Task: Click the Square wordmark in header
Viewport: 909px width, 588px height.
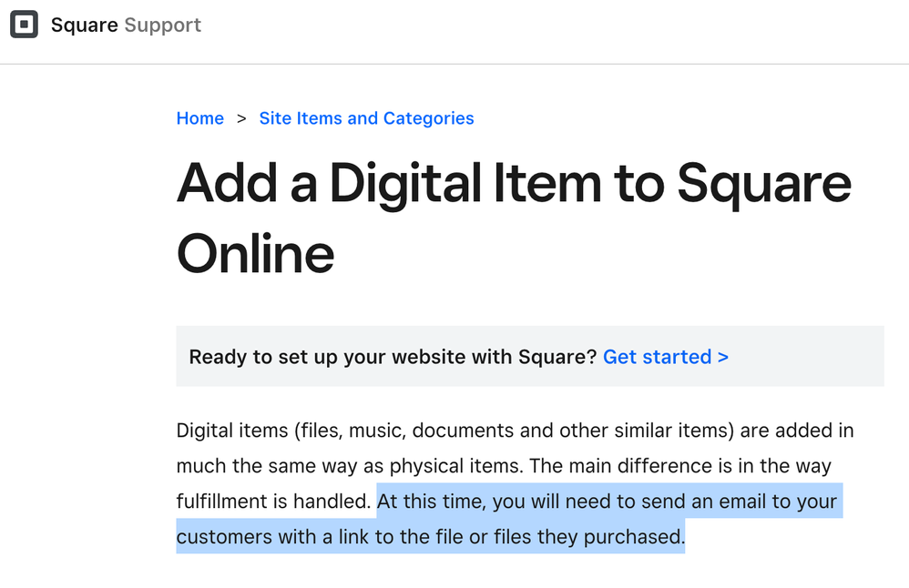Action: click(85, 25)
